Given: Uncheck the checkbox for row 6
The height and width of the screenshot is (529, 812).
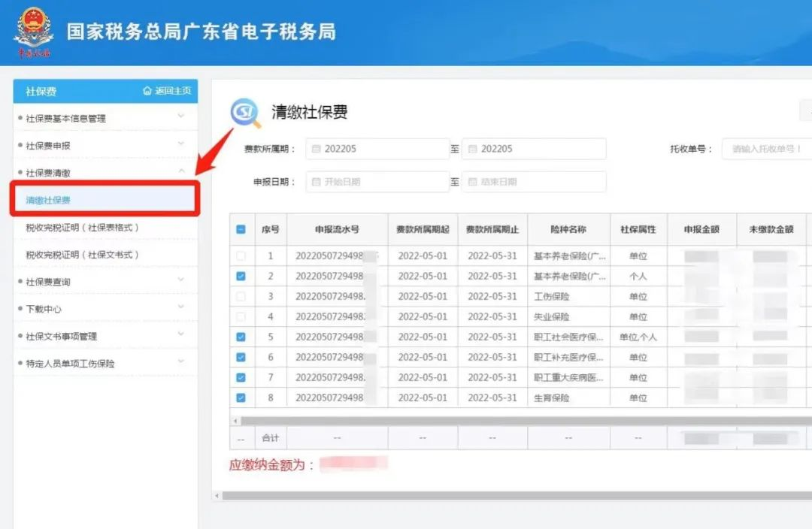Looking at the screenshot, I should click(241, 357).
